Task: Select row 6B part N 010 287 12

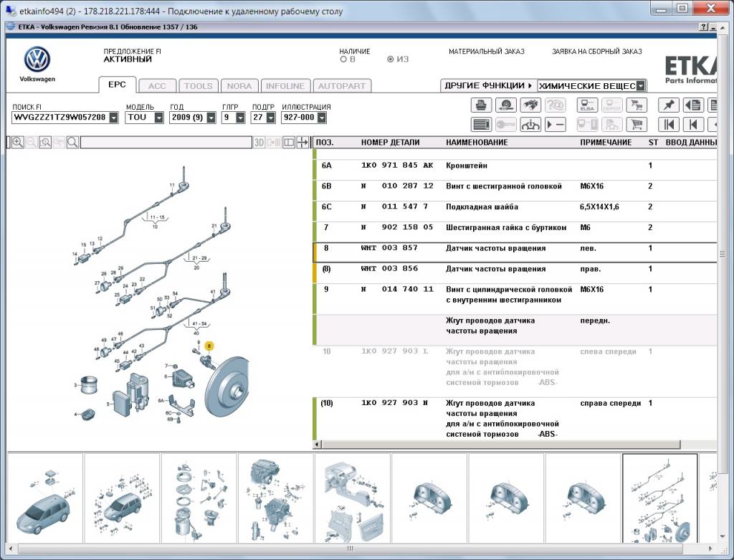Action: (x=515, y=191)
